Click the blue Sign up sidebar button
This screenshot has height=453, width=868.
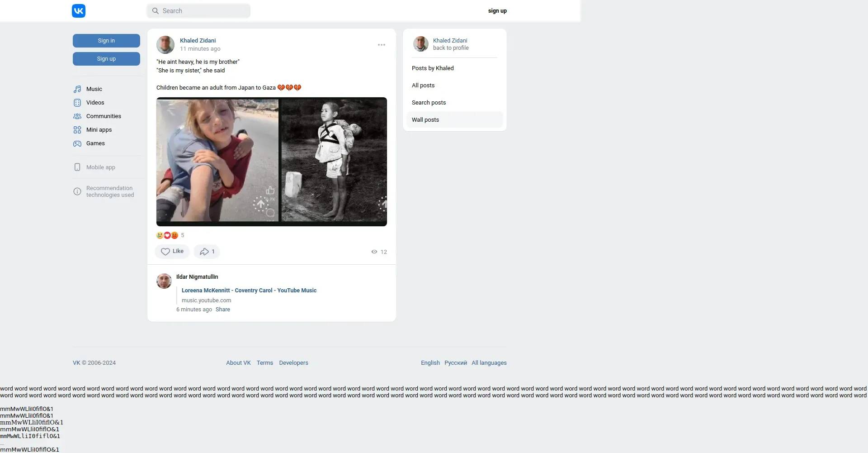(x=106, y=59)
